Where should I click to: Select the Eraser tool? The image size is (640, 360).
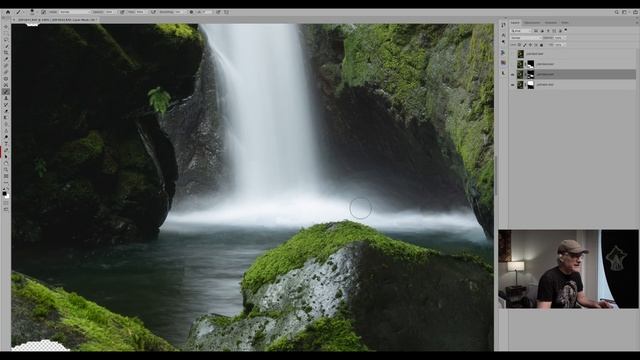point(6,111)
